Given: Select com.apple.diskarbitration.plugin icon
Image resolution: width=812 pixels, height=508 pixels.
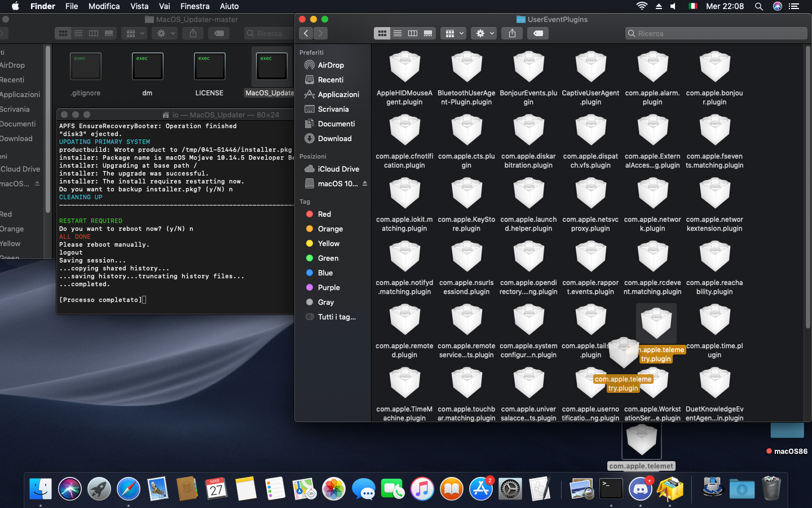Looking at the screenshot, I should coord(529,130).
